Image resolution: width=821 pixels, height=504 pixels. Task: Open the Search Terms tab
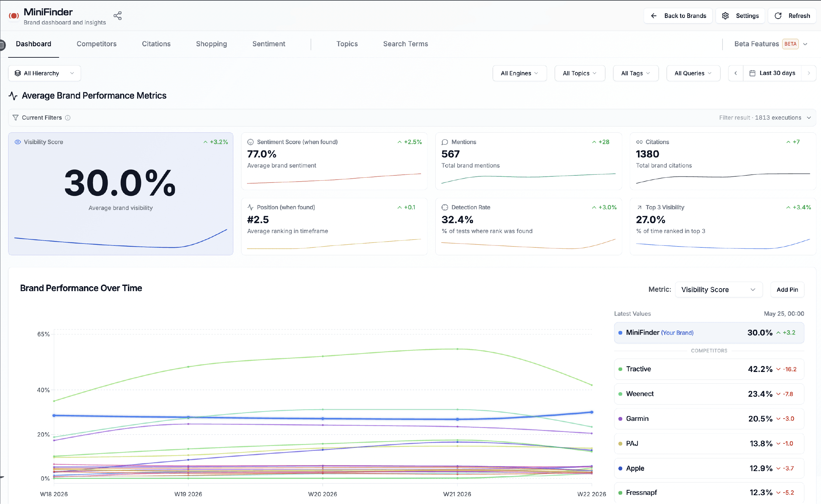405,44
